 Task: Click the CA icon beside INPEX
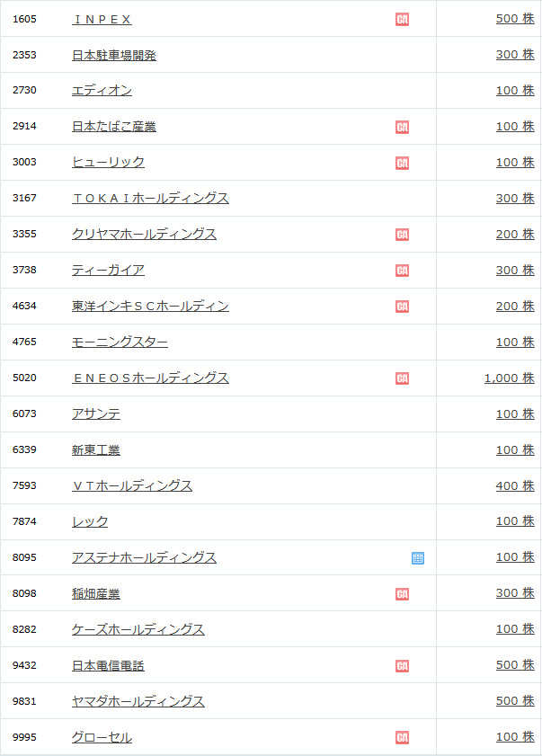[x=402, y=19]
